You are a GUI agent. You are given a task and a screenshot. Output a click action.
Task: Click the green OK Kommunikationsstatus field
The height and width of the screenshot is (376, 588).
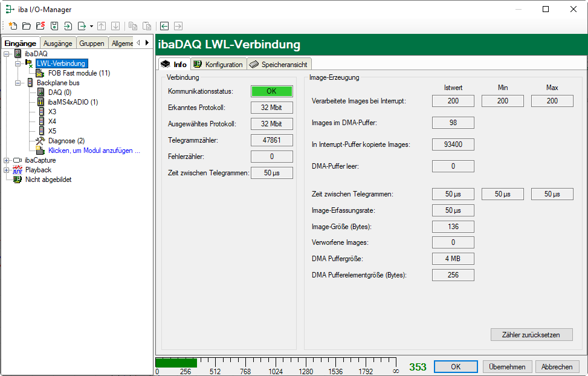pos(271,91)
